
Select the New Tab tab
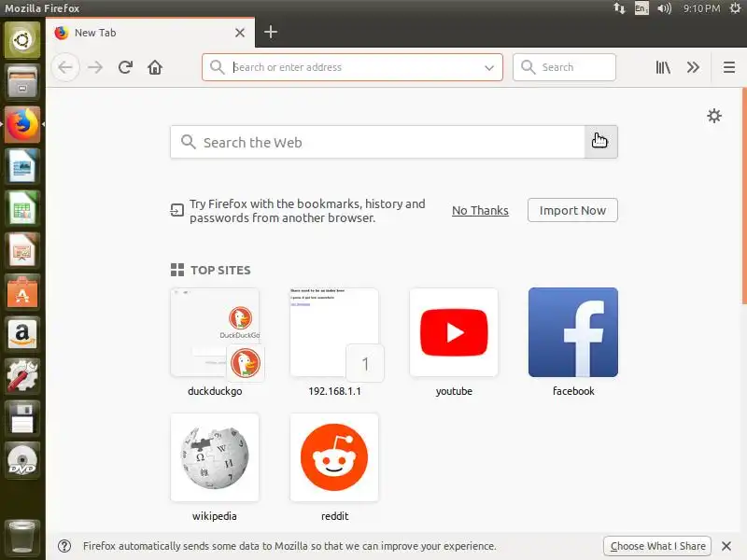[x=150, y=33]
